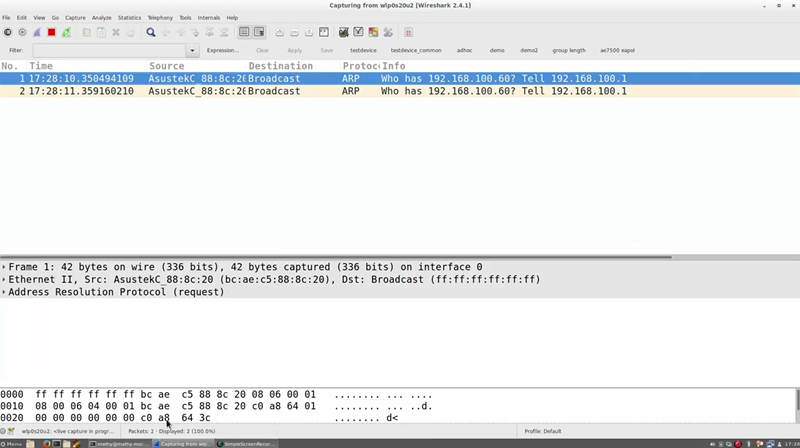The height and width of the screenshot is (448, 800).
Task: Click the Expression... button
Action: click(x=222, y=50)
